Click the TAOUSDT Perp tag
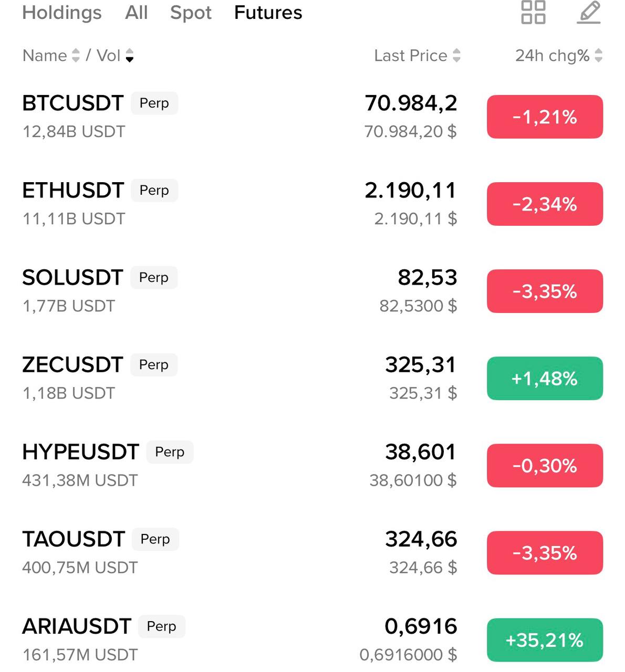The height and width of the screenshot is (672, 625). pos(155,539)
